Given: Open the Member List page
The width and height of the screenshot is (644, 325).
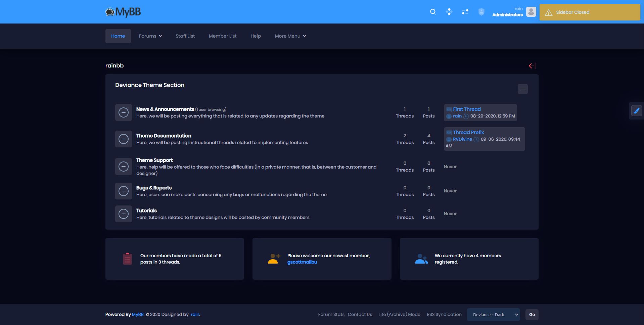Looking at the screenshot, I should pyautogui.click(x=223, y=36).
